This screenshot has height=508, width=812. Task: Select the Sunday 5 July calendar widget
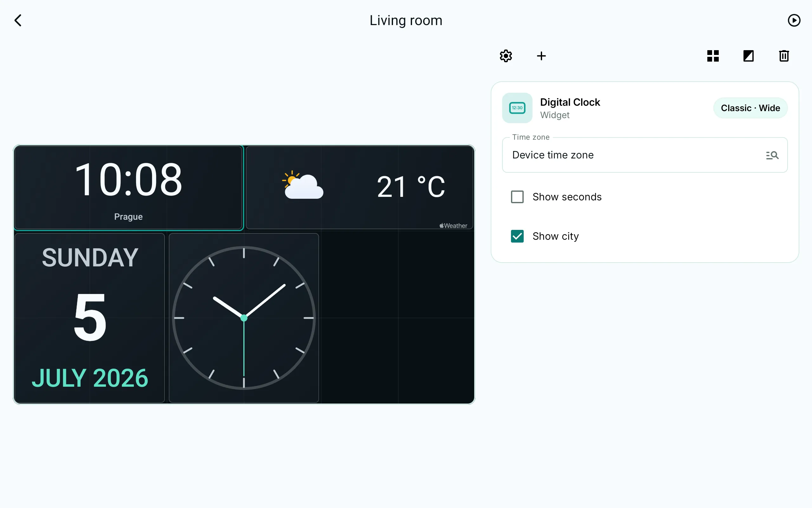coord(90,318)
